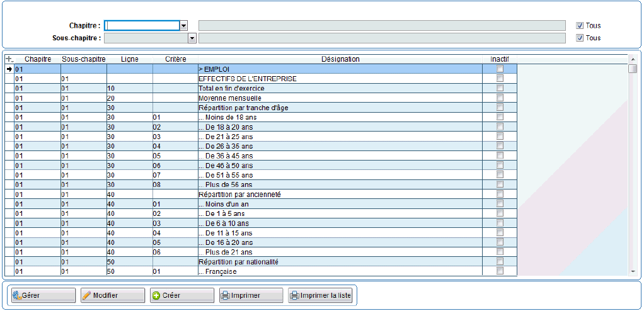Click the Sous-chapitre combo field
The width and height of the screenshot is (644, 311).
(146, 38)
